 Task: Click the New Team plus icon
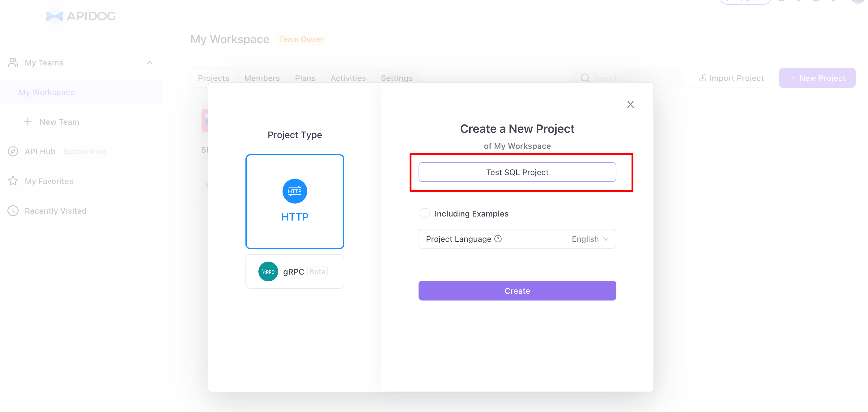[28, 121]
